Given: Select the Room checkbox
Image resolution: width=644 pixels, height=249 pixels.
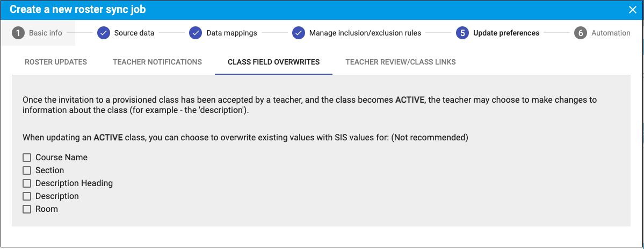Looking at the screenshot, I should (x=27, y=209).
